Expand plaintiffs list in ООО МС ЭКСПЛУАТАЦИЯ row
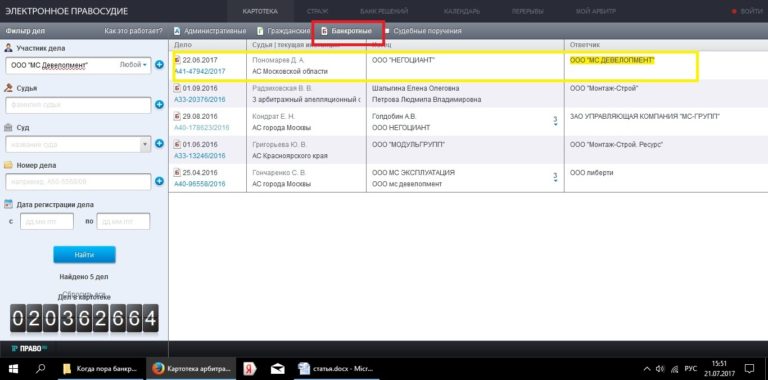Viewport: 768px width, 380px height. (x=555, y=177)
